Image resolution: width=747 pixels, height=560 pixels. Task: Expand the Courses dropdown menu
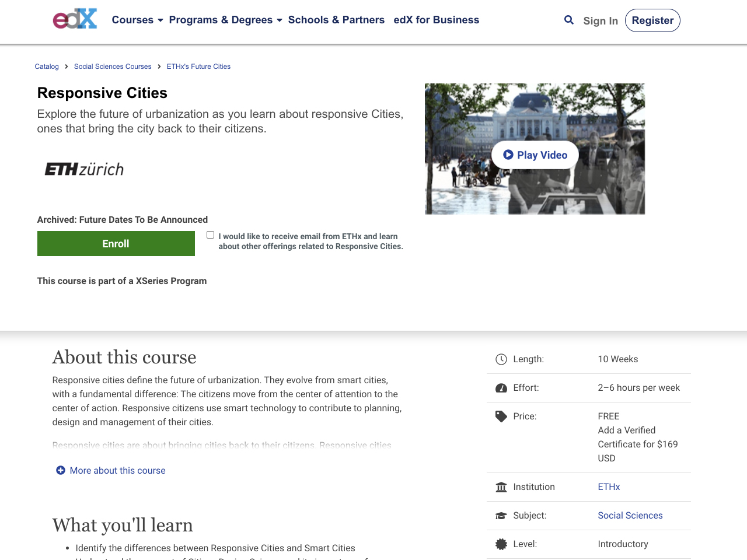point(138,20)
